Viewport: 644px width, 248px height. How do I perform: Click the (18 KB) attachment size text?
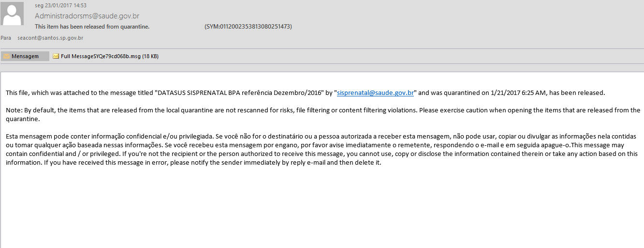coord(150,56)
